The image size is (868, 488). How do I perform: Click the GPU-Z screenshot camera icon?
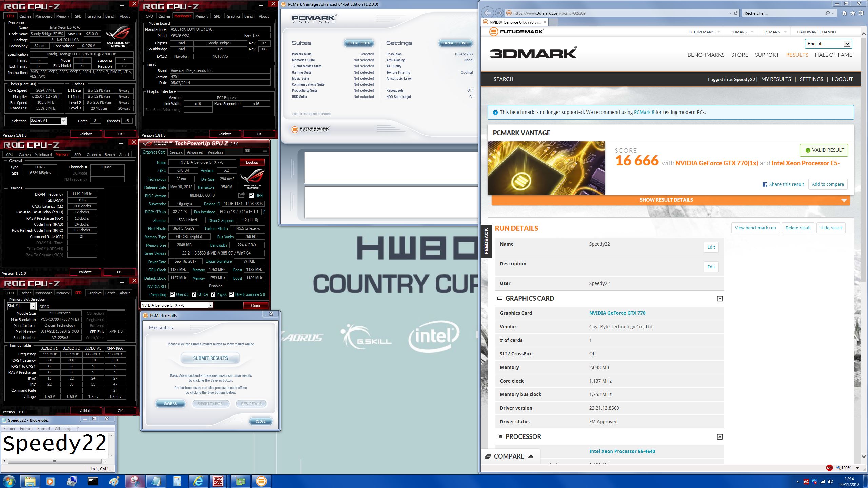[248, 150]
